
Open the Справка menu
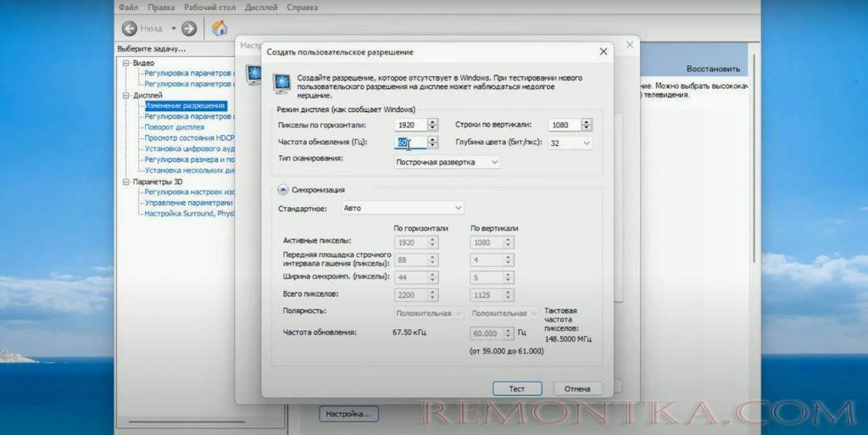point(303,7)
